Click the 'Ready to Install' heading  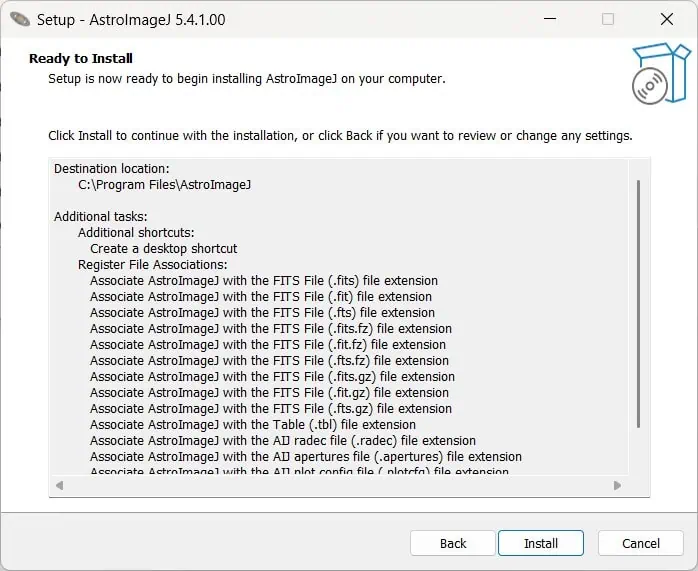[x=81, y=58]
